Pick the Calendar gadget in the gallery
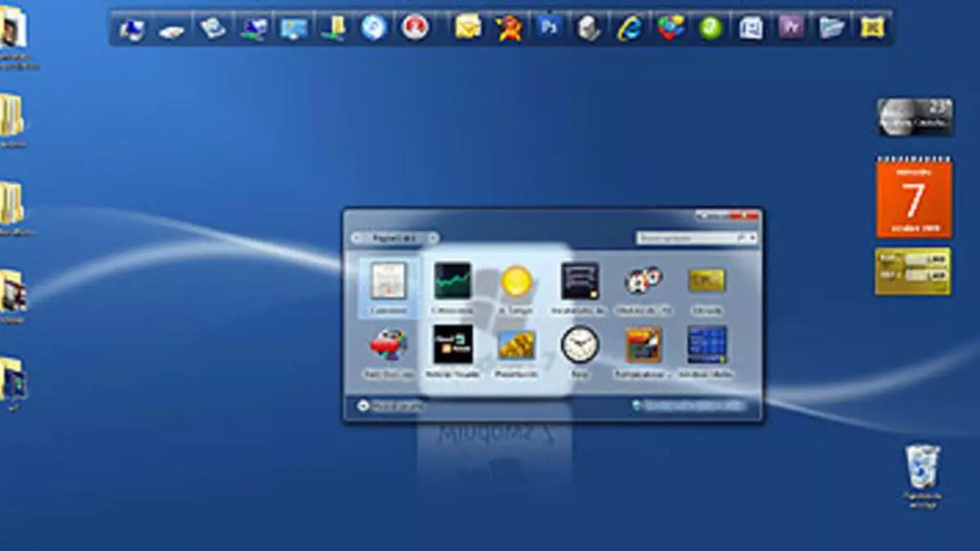 (389, 282)
